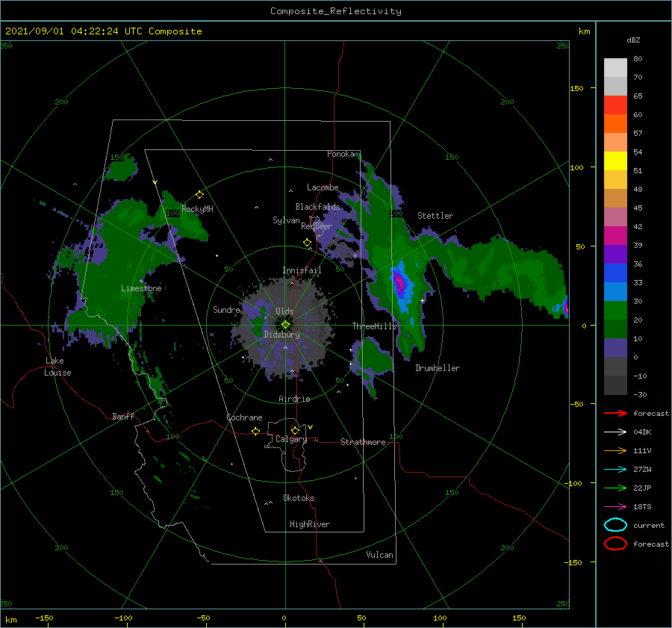
Task: Click the red forecast ellipse symbol
Action: (x=615, y=544)
